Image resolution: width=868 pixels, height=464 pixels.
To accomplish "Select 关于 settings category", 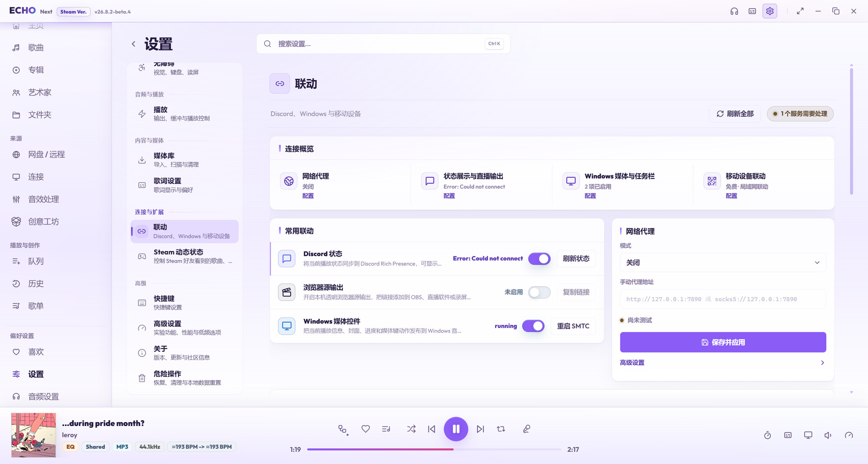I will (x=184, y=353).
